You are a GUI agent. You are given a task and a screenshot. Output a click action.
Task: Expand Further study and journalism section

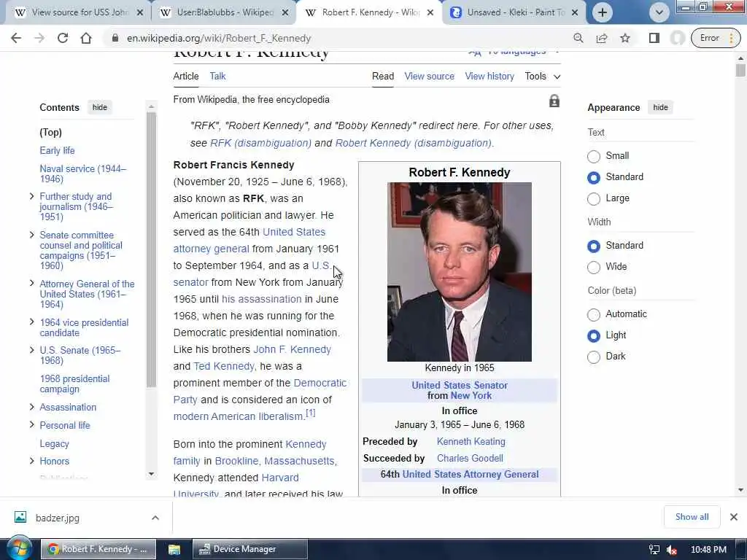[x=31, y=196]
